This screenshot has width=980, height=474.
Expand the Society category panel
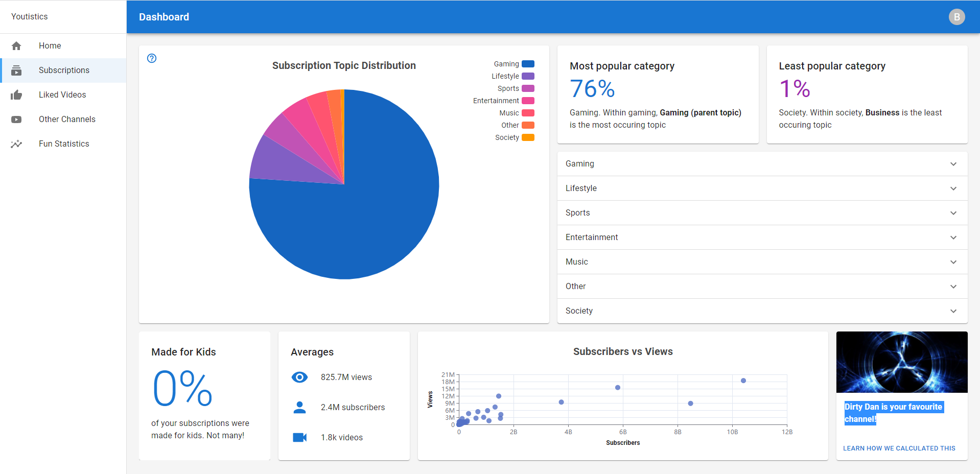(x=762, y=311)
